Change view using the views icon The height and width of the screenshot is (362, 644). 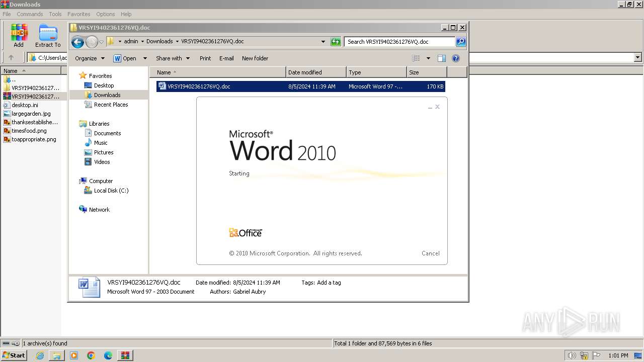click(x=416, y=58)
